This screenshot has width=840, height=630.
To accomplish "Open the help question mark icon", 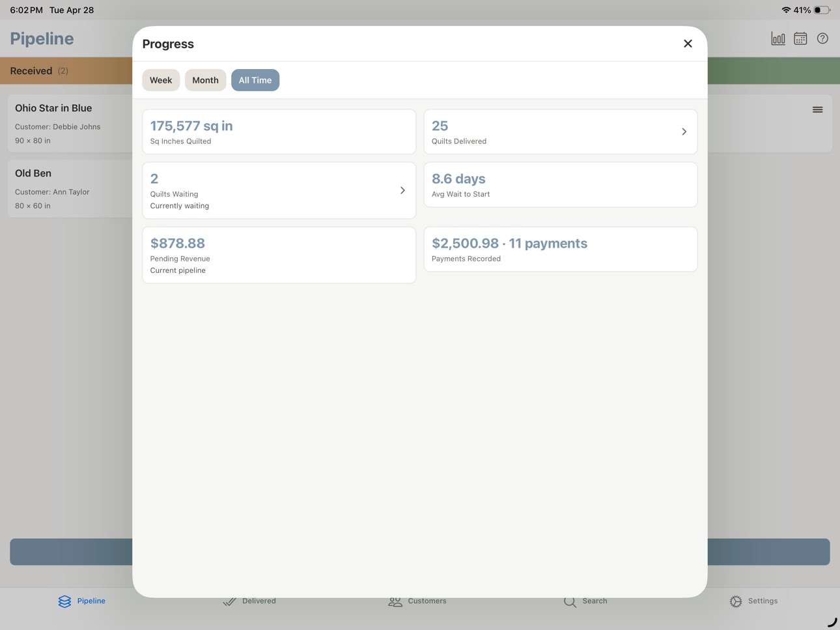I will (x=822, y=38).
